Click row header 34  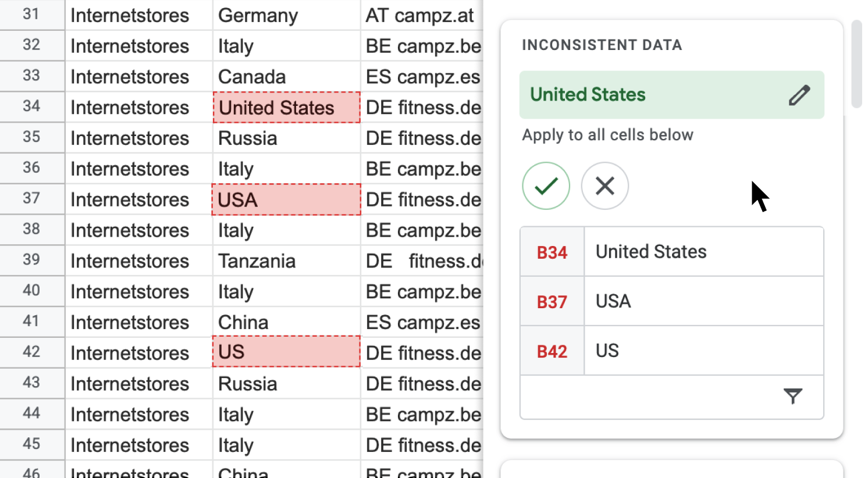[32, 106]
